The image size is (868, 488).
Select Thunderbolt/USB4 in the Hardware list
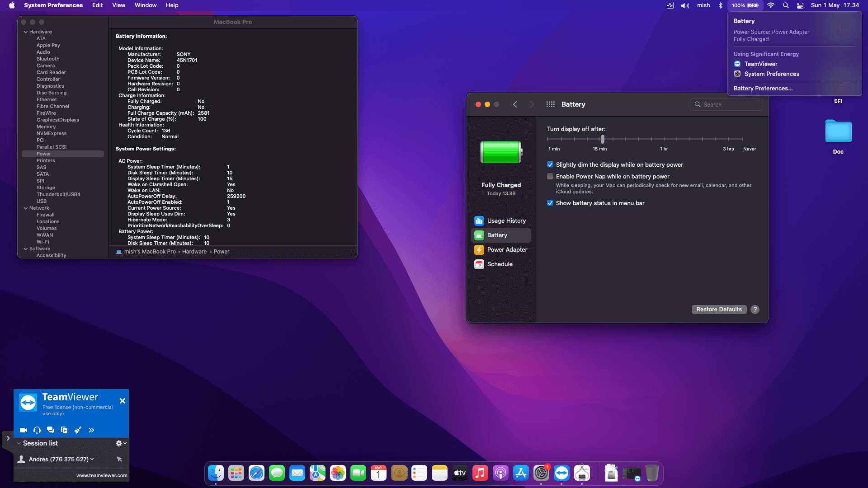tap(58, 194)
